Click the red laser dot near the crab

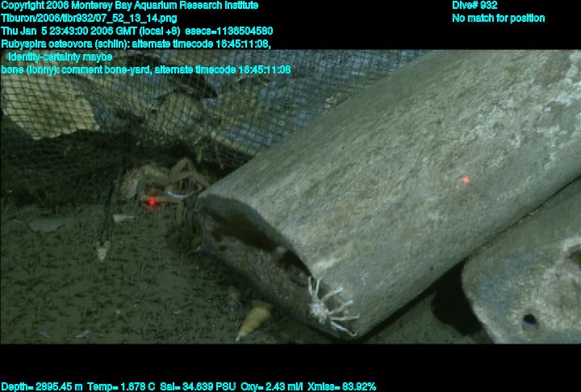[152, 202]
